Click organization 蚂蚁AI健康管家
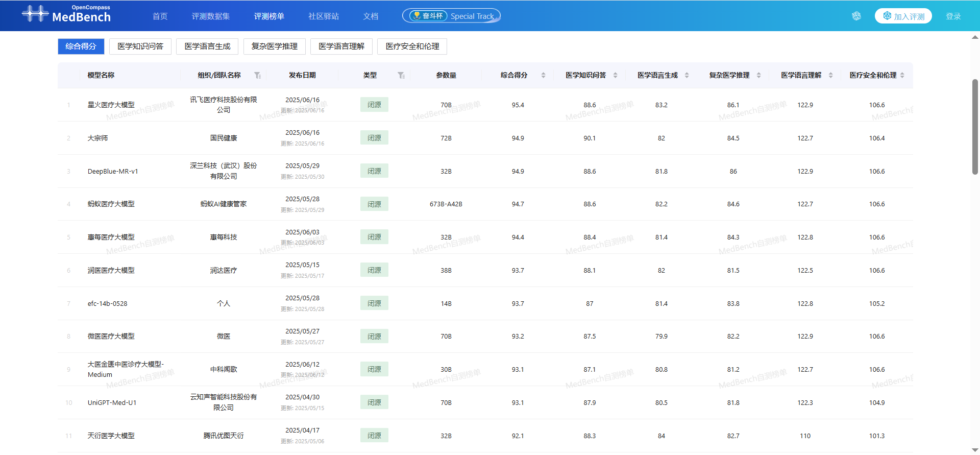Viewport: 980px width, 455px height. [224, 204]
